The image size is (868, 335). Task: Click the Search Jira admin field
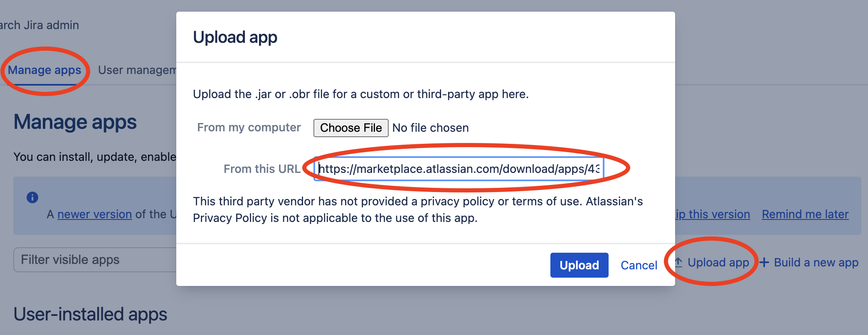pos(39,25)
